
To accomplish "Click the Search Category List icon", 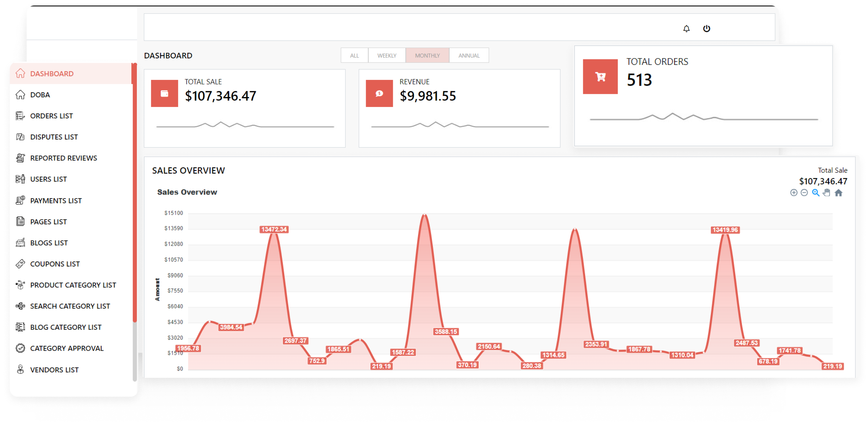I will point(20,306).
